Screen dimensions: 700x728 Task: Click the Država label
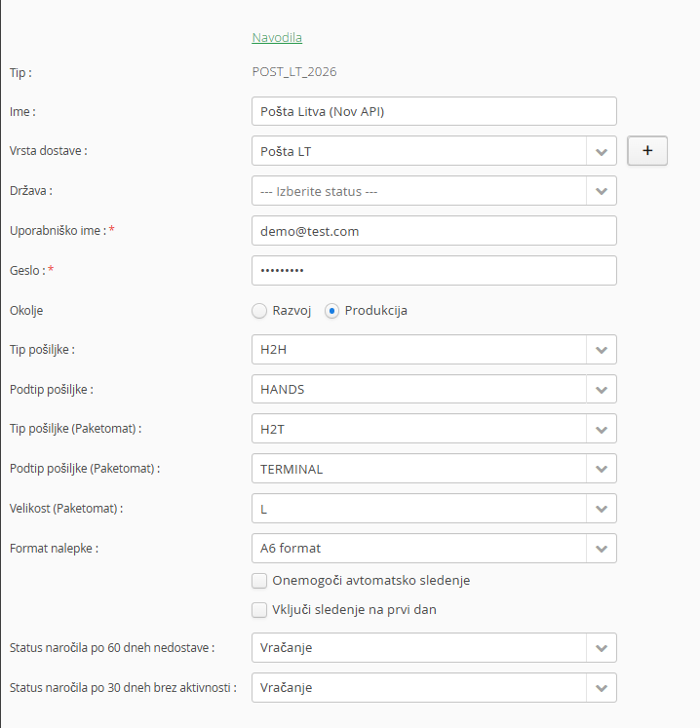(31, 191)
